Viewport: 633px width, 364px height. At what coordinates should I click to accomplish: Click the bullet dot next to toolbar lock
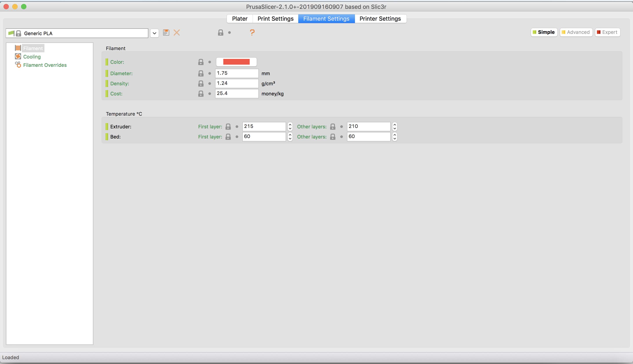(x=229, y=33)
